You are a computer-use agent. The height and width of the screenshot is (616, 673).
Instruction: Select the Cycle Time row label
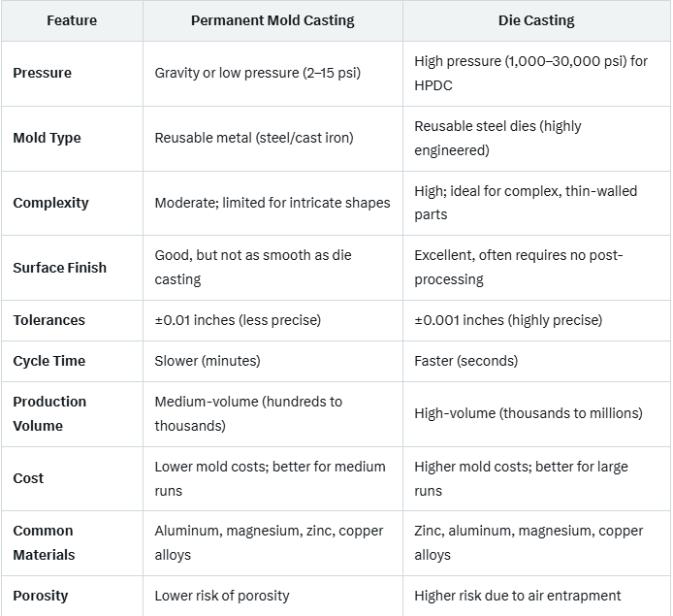click(x=49, y=361)
